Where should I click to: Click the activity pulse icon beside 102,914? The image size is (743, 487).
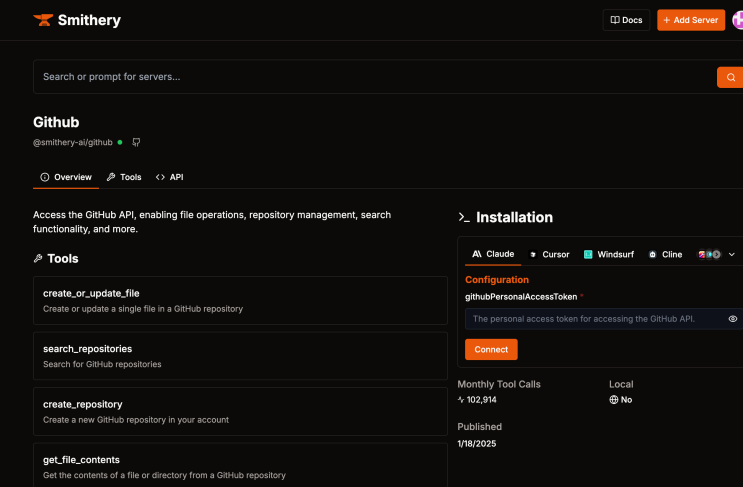(x=461, y=400)
